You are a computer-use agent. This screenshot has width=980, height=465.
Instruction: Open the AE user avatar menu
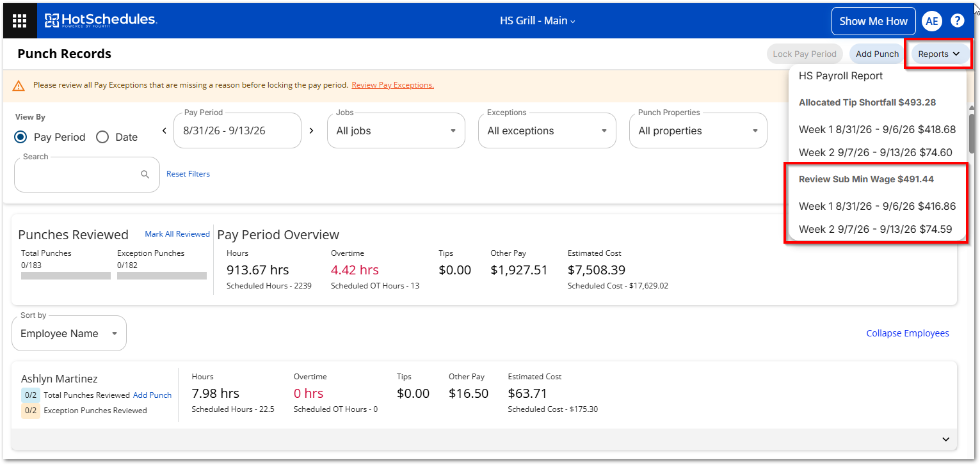932,21
